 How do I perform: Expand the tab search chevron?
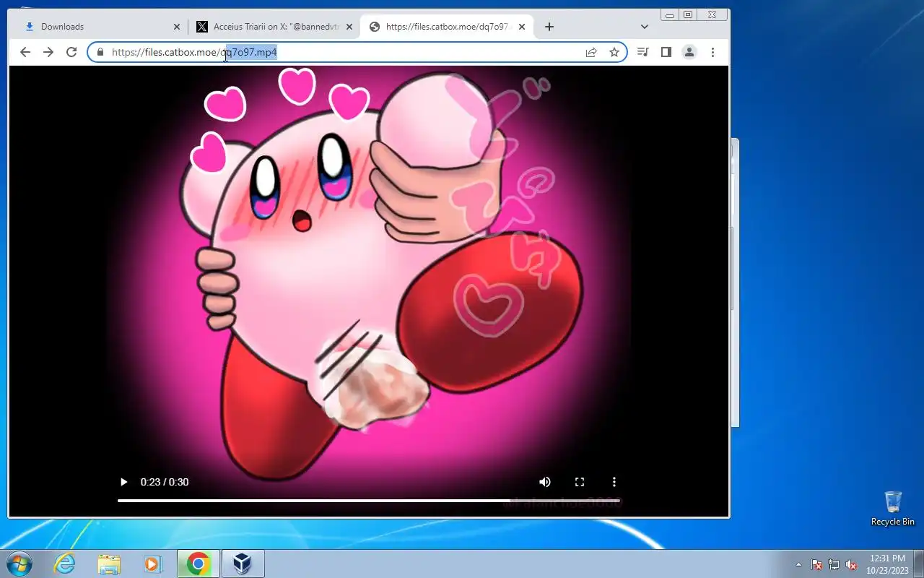click(645, 27)
